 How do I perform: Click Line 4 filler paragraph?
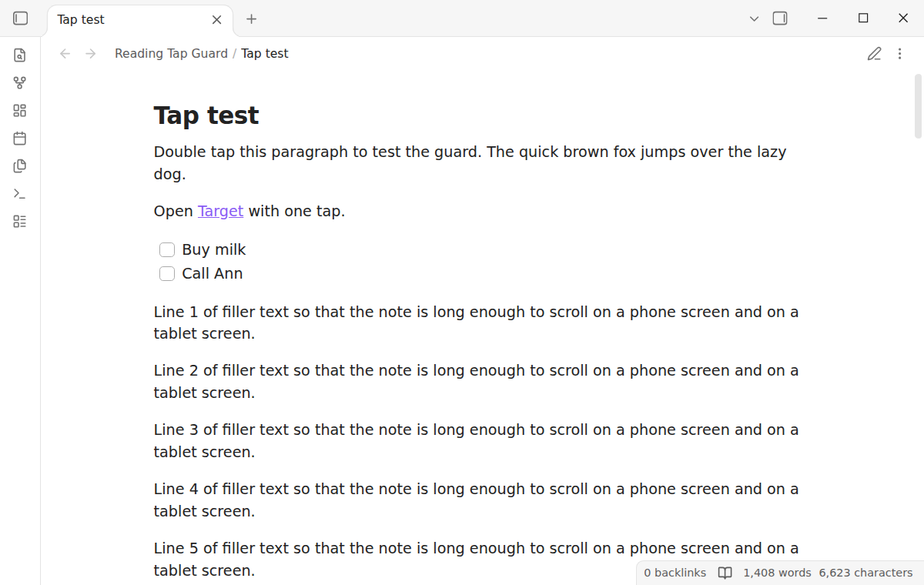(476, 500)
